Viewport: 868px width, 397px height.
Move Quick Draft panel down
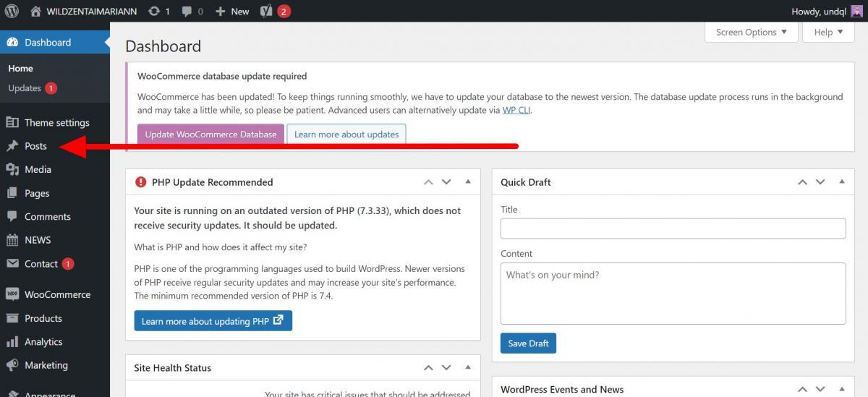tap(820, 182)
